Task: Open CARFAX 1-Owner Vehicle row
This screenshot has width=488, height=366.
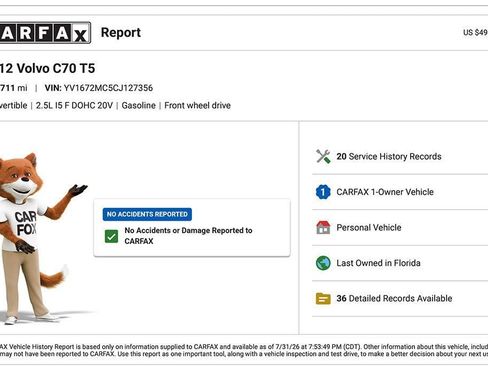Action: 400,192
